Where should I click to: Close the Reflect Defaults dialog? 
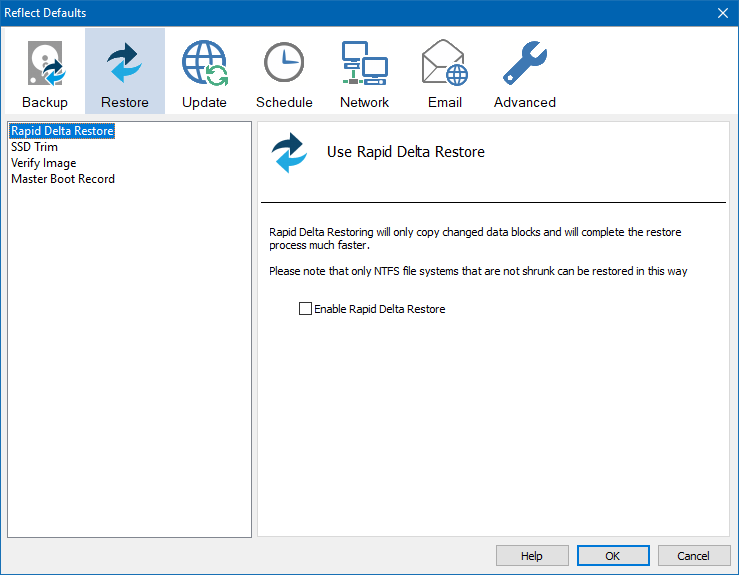tap(723, 13)
